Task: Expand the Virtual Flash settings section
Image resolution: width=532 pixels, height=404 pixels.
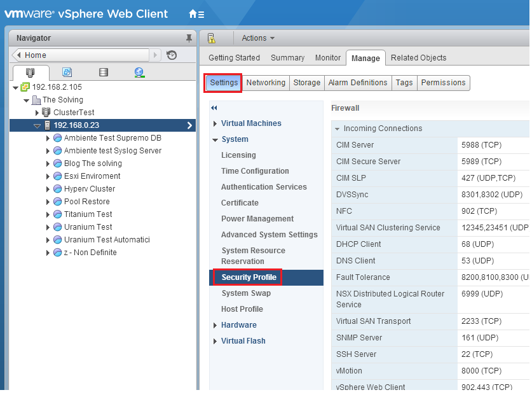Action: click(215, 341)
